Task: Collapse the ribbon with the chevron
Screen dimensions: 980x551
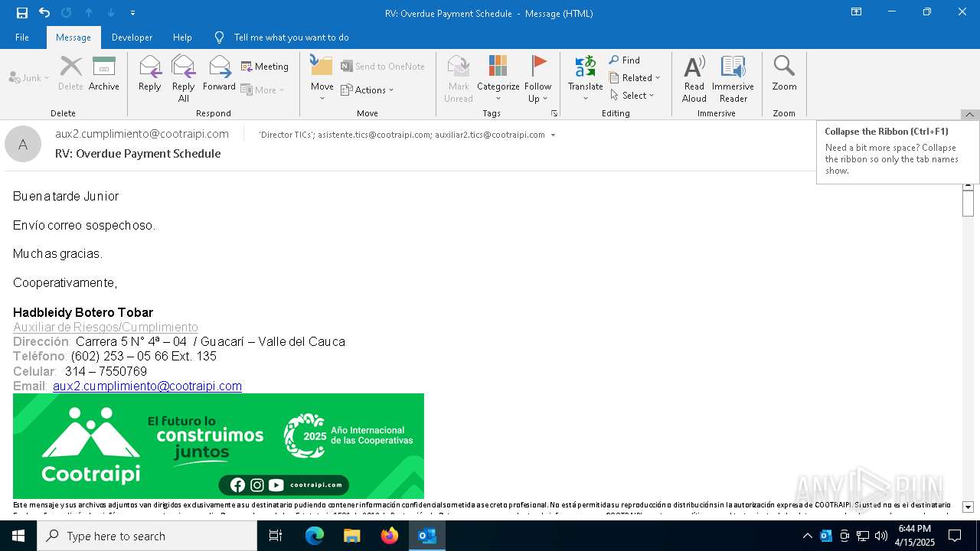Action: pyautogui.click(x=969, y=115)
